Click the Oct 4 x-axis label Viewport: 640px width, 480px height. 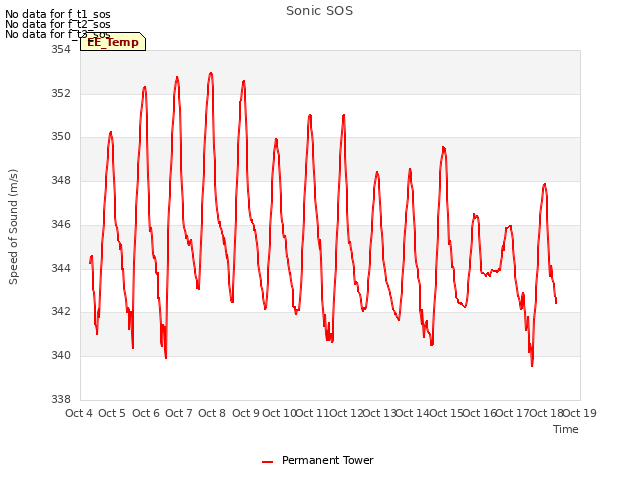pos(79,413)
